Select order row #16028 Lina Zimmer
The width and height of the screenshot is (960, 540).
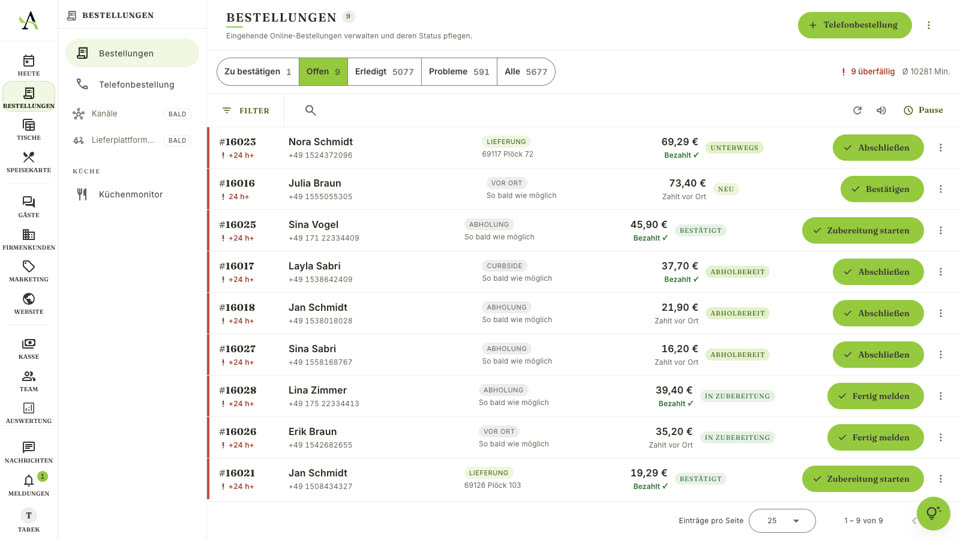click(583, 396)
